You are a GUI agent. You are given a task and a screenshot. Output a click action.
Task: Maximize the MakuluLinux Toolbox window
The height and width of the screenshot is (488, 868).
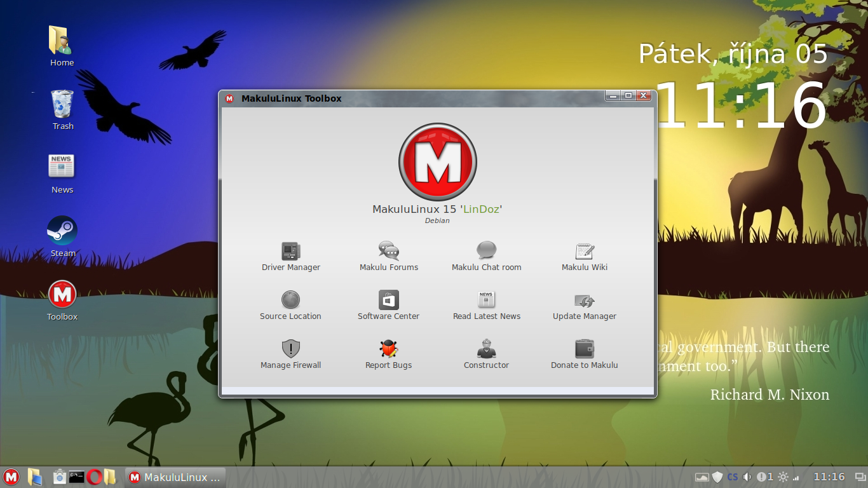tap(628, 96)
